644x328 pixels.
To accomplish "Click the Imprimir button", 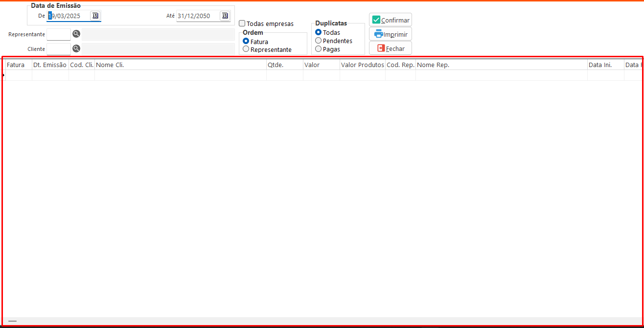I will tap(391, 34).
